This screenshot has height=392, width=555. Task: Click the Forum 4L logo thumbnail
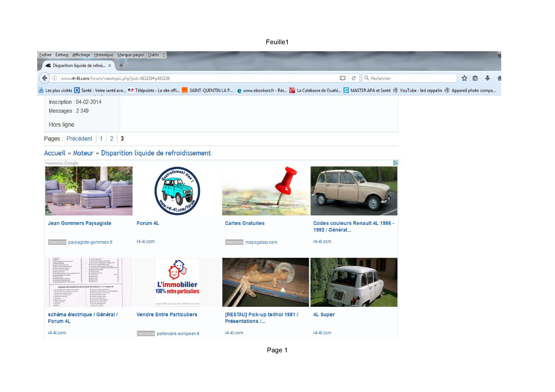pos(177,191)
